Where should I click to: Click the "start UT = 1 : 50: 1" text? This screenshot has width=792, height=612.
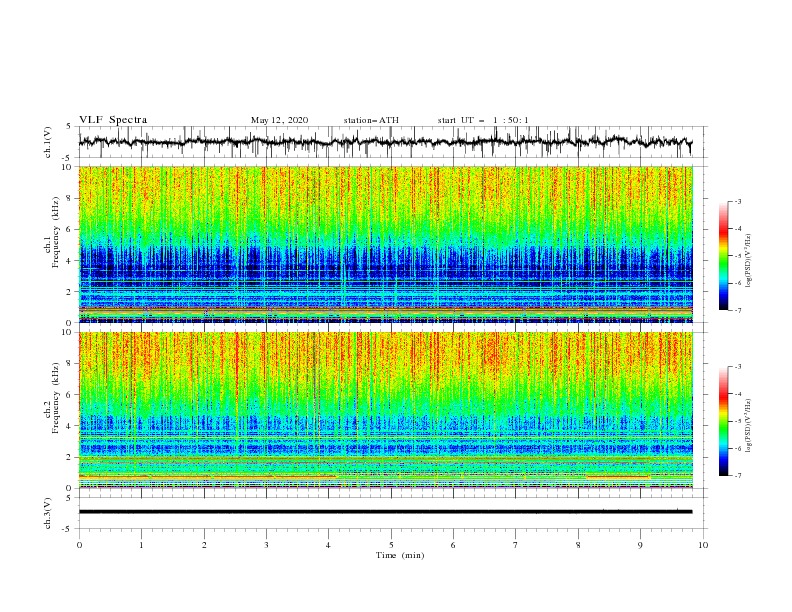483,120
